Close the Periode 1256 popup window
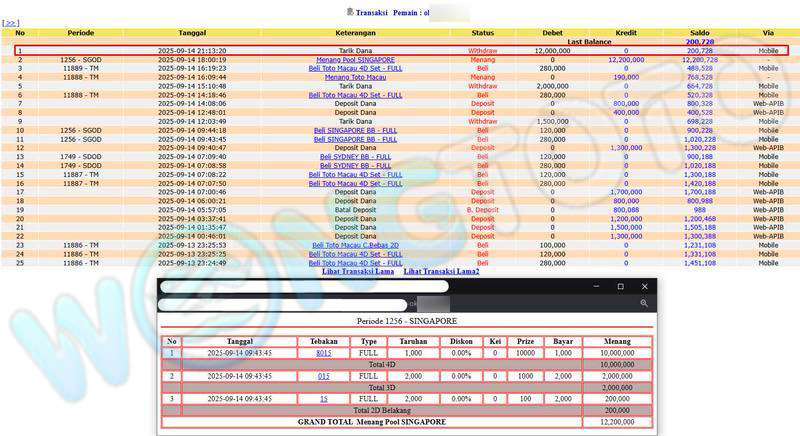 [646, 287]
